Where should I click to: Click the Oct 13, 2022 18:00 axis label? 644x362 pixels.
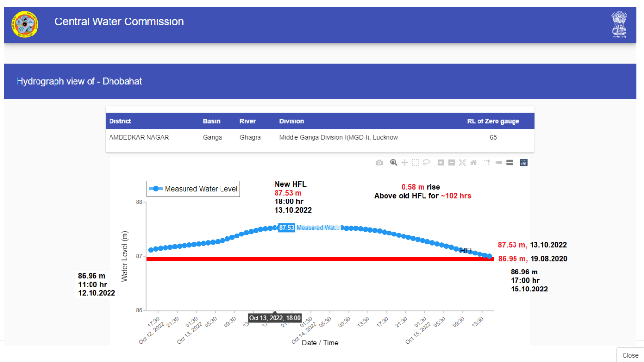tap(275, 318)
